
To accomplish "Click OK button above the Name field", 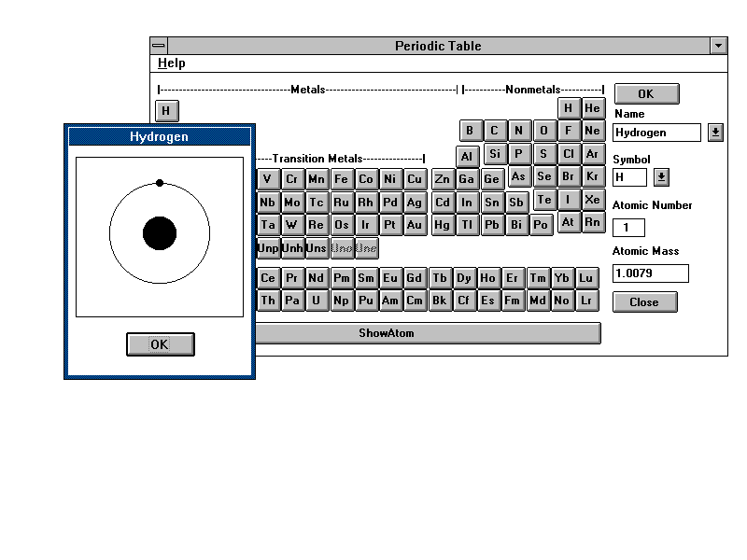I will click(646, 93).
